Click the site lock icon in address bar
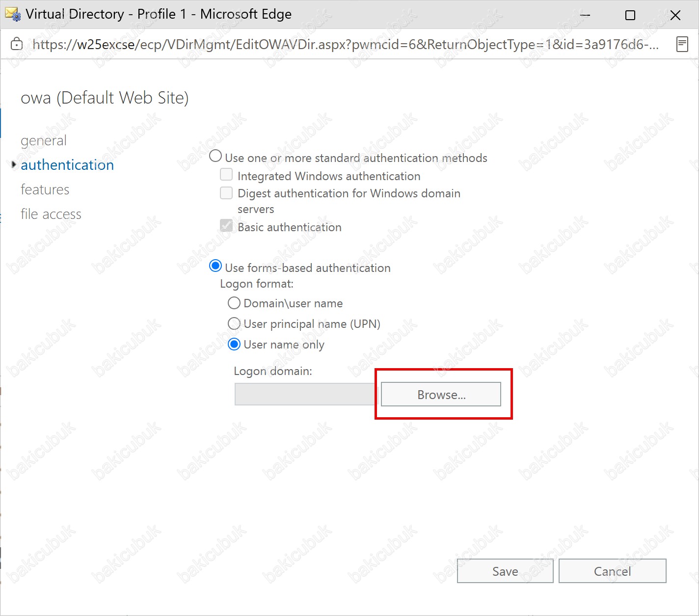699x616 pixels. click(x=17, y=44)
